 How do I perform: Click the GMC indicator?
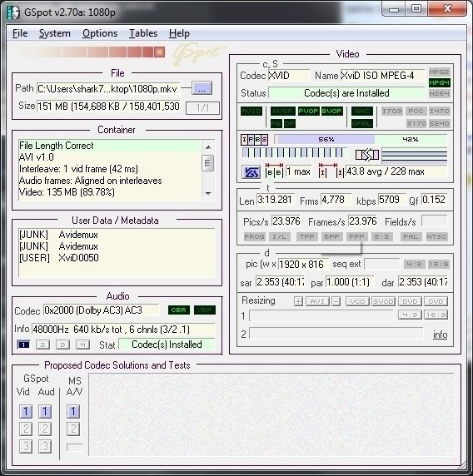361,111
